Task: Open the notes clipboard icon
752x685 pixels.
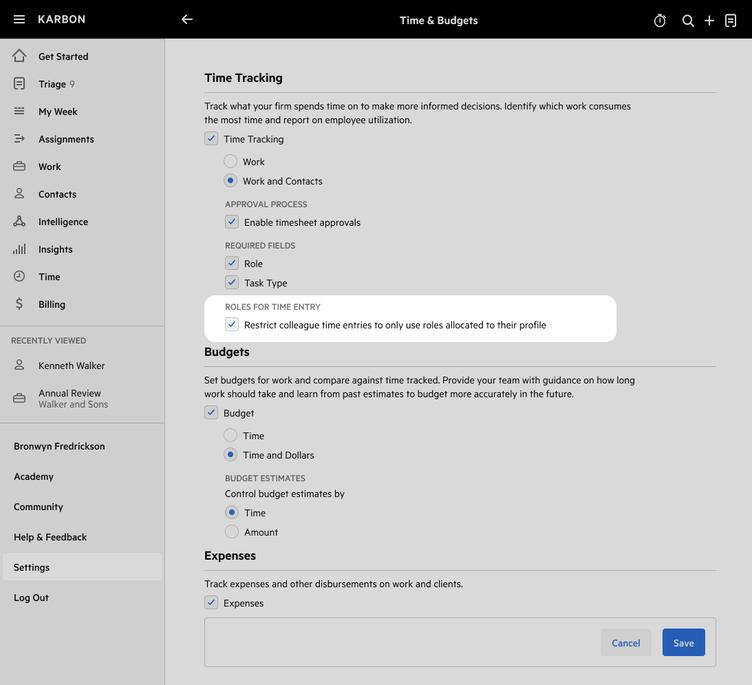Action: 731,20
